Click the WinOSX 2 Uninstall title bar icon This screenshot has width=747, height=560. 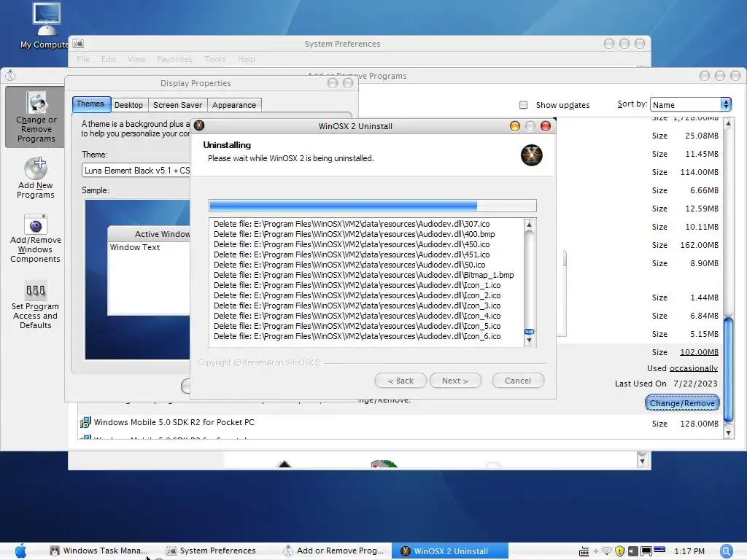click(x=199, y=125)
